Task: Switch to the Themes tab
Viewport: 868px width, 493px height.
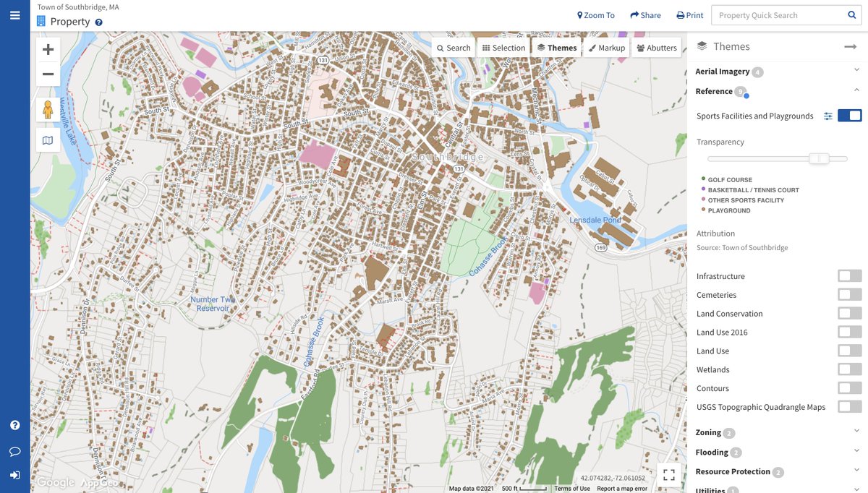Action: coord(557,48)
